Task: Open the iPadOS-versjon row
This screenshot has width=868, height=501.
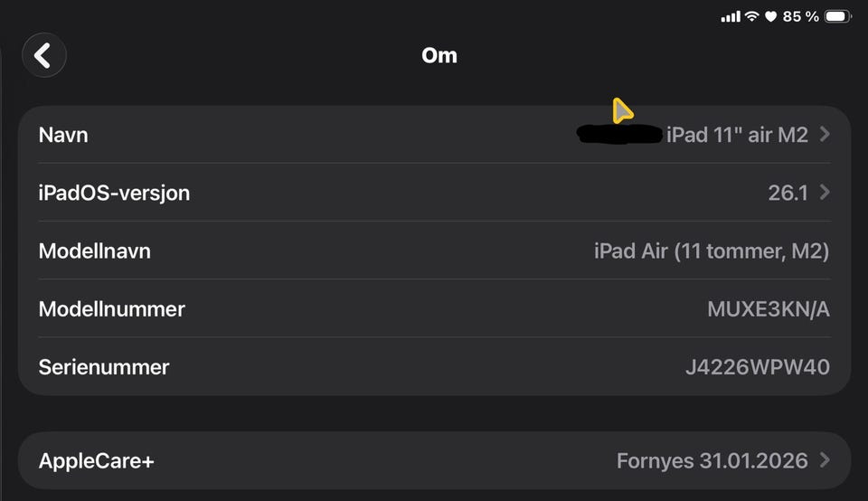Action: click(x=434, y=193)
